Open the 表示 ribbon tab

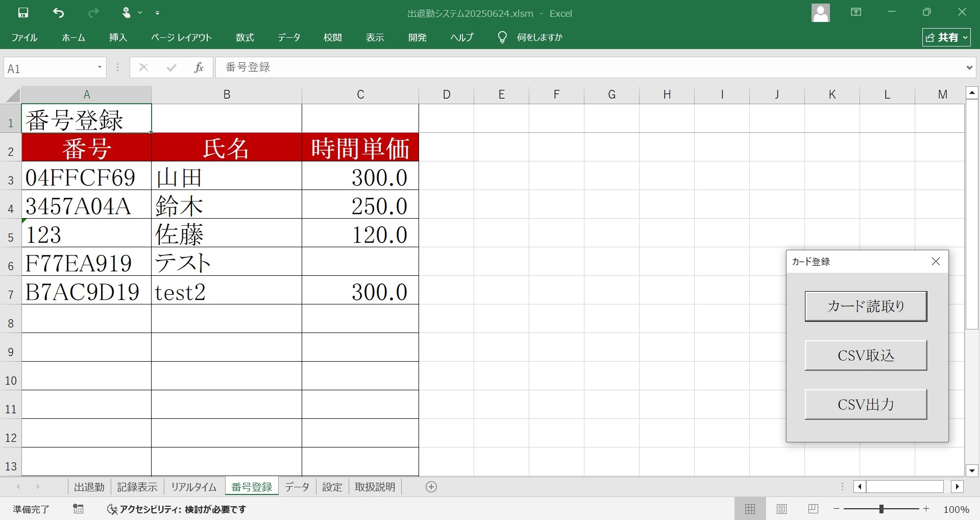tap(375, 37)
